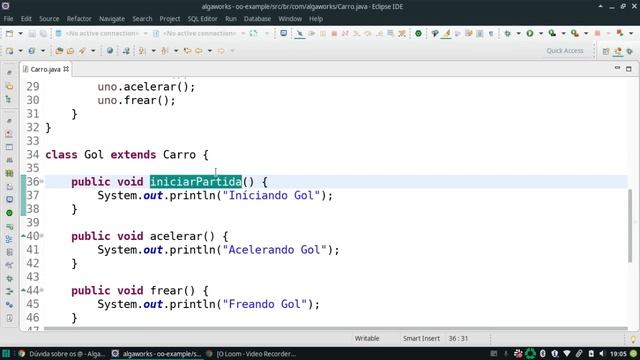Click the Last Edit Location icon
Screen dimensions: 640x360
click(x=187, y=51)
